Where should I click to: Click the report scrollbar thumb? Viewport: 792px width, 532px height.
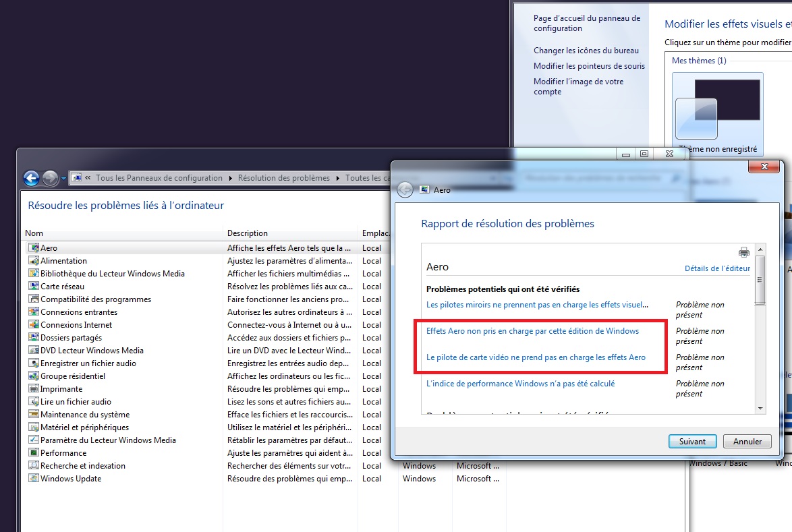coord(760,280)
